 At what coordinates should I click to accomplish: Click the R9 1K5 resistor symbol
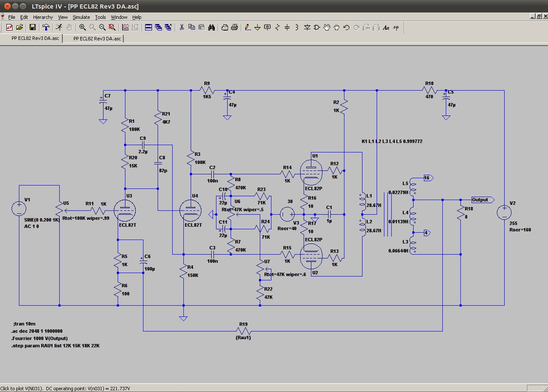(207, 91)
